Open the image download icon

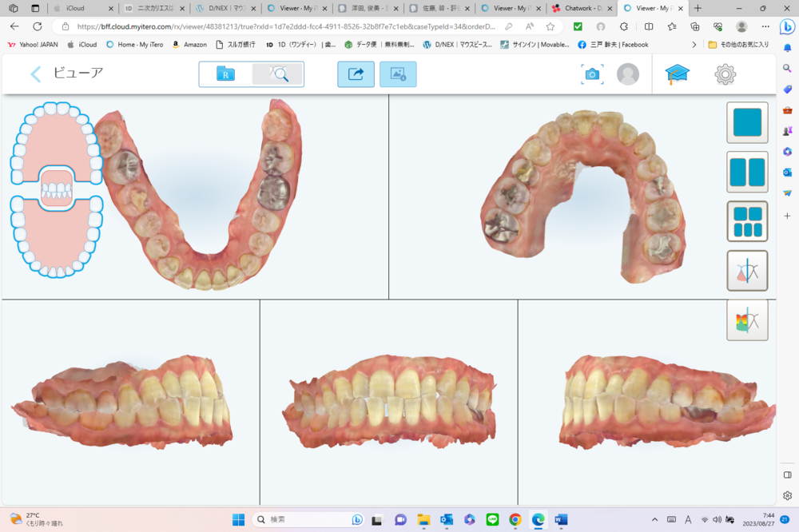[398, 74]
